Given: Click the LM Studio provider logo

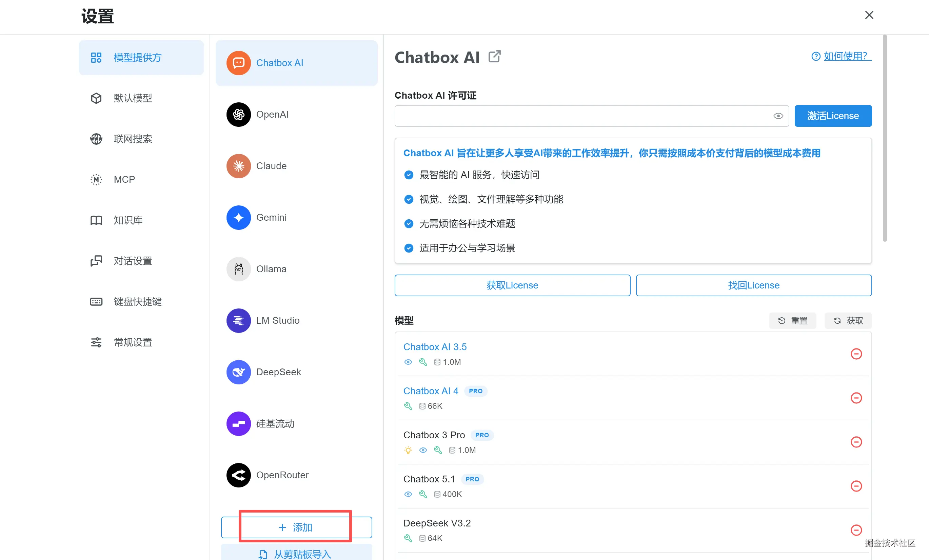Looking at the screenshot, I should coord(239,321).
